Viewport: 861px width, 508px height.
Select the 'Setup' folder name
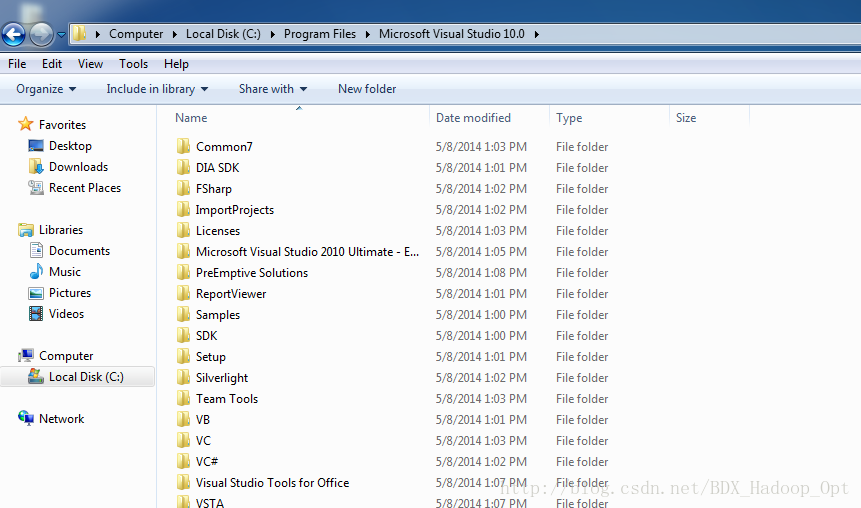coord(211,357)
